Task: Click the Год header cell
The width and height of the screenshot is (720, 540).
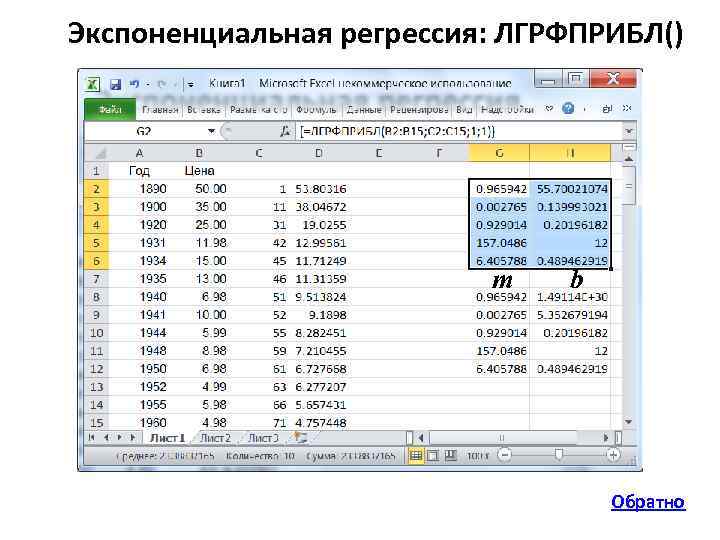Action: click(x=139, y=171)
